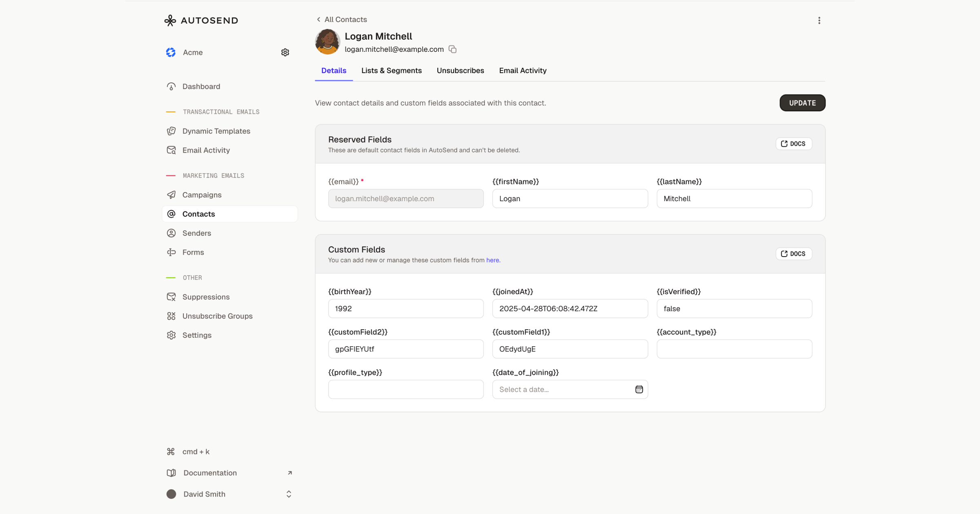Click the copy email address icon
The width and height of the screenshot is (980, 514).
[452, 49]
